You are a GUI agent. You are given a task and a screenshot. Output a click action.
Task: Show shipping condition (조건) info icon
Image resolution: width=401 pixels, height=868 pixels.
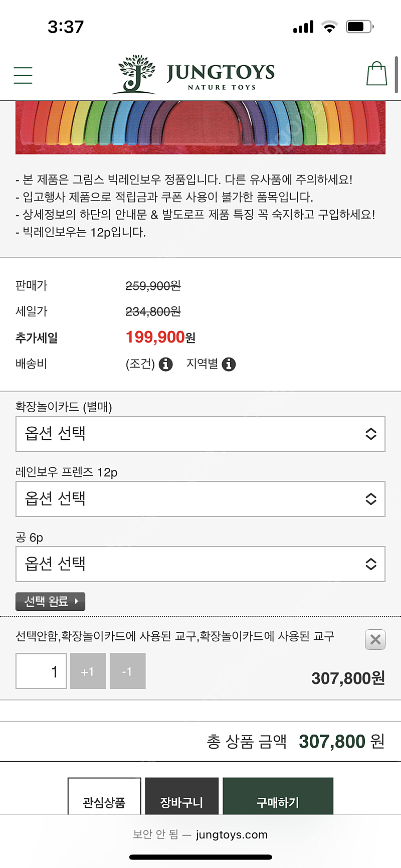click(x=165, y=364)
